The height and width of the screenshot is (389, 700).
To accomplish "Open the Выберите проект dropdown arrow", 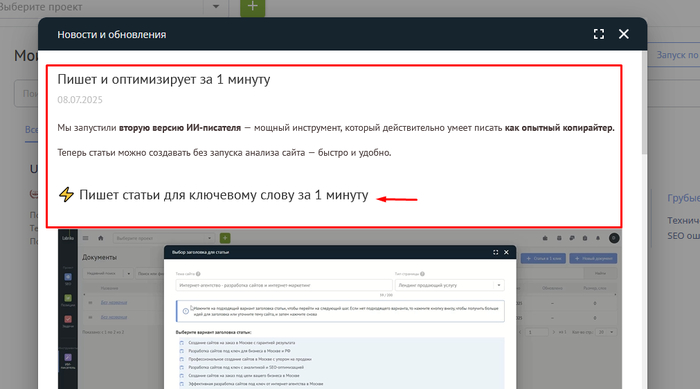I will 216,7.
